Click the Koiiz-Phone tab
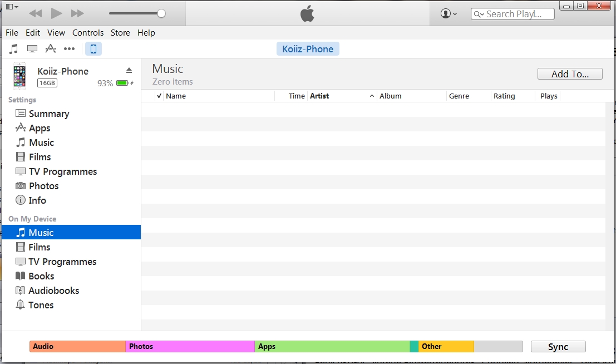616x364 pixels. point(308,49)
